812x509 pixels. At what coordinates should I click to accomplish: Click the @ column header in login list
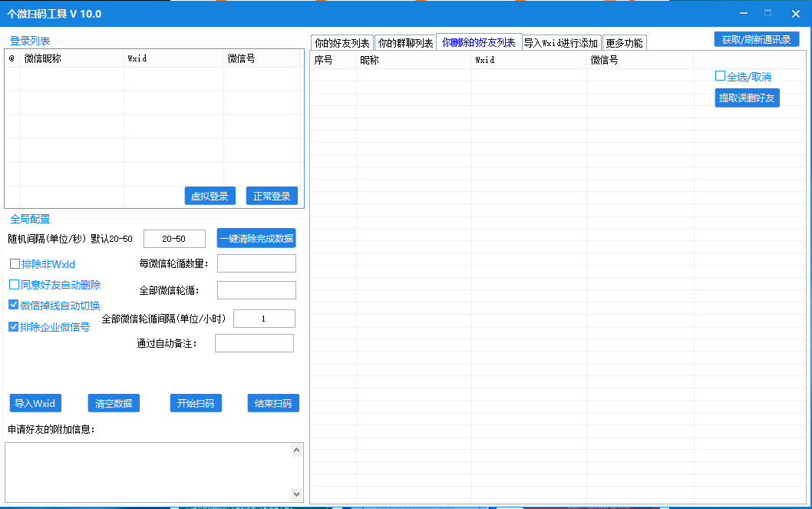[12, 58]
